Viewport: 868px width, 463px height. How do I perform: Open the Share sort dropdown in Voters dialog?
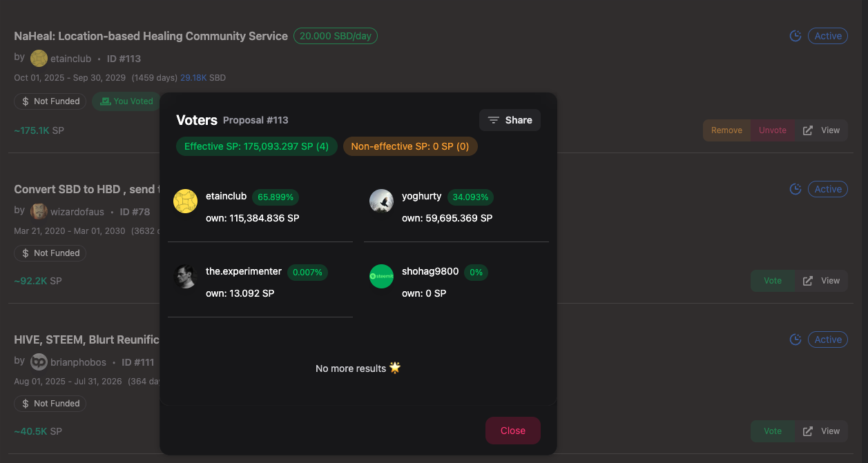point(510,120)
